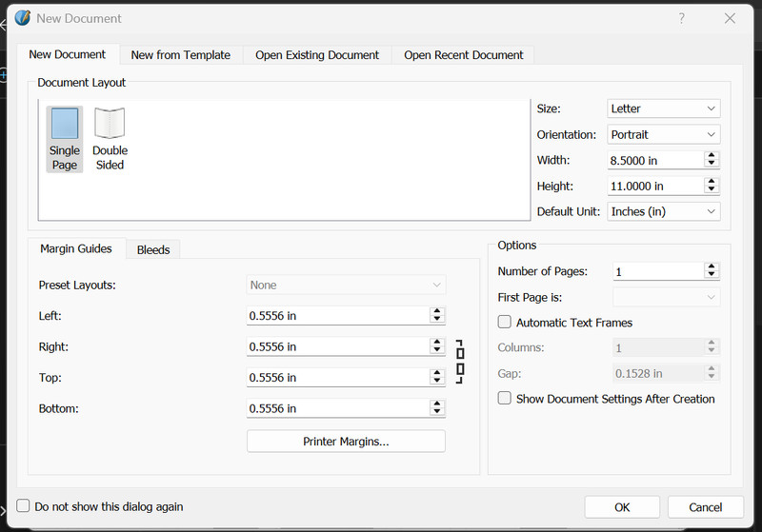Decrease the Left margin with down arrow

pyautogui.click(x=437, y=320)
